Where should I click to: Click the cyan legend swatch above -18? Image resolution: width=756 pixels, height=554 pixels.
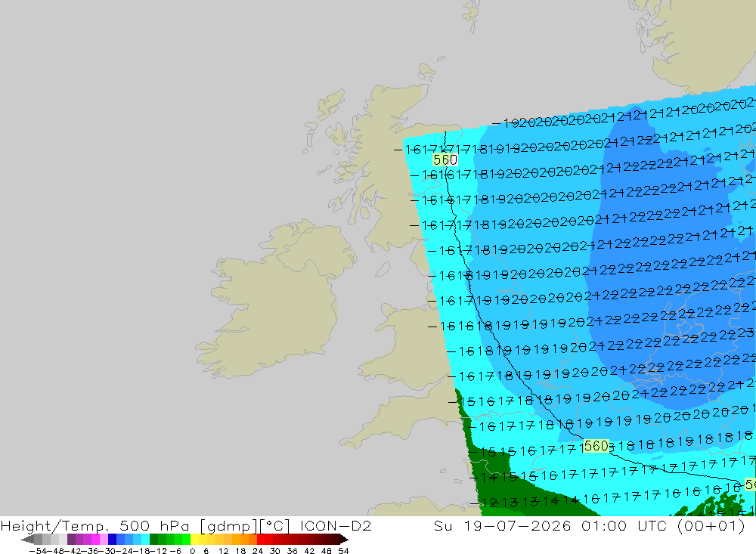click(145, 539)
